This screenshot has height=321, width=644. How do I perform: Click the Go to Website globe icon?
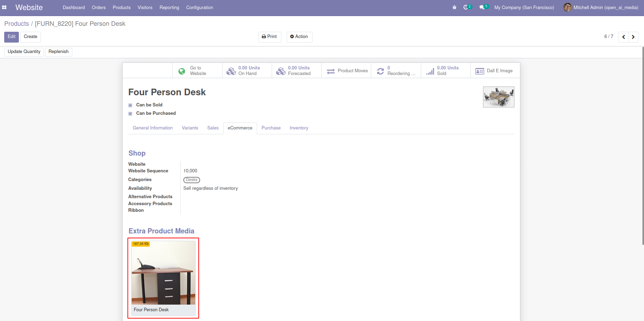(182, 71)
